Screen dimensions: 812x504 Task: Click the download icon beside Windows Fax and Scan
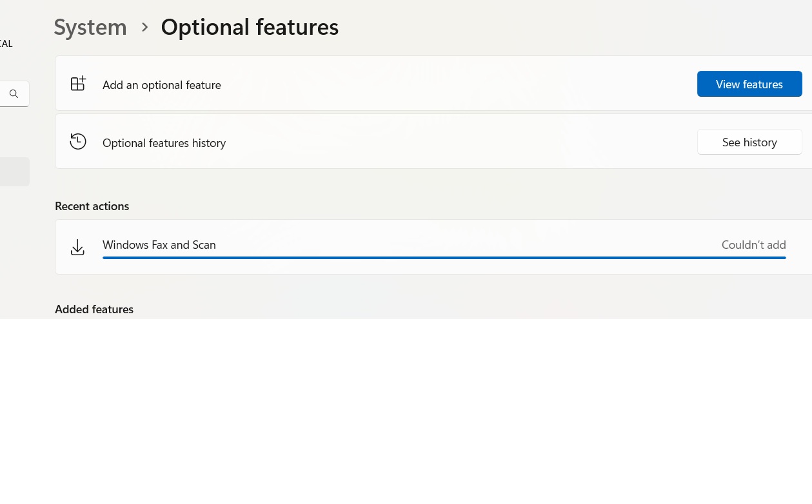pos(77,247)
